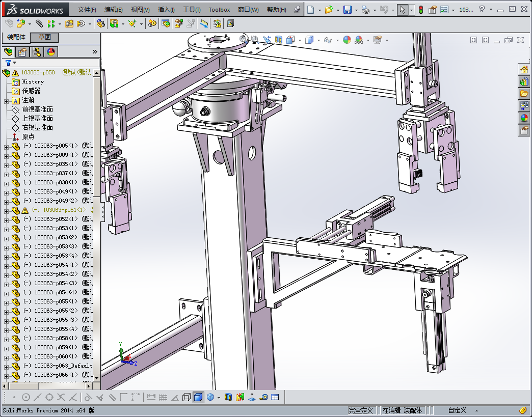532x417 pixels.
Task: Open SolidWorks Resources home task pane icon
Action: point(524,69)
